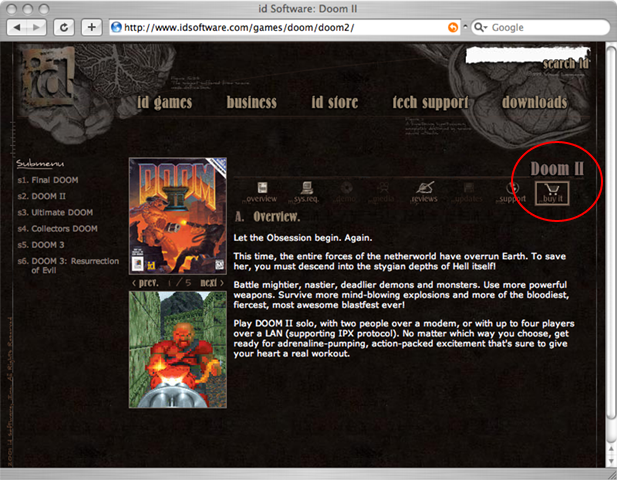
Task: Select s5. DOOM 3 in submenu
Action: (x=41, y=245)
